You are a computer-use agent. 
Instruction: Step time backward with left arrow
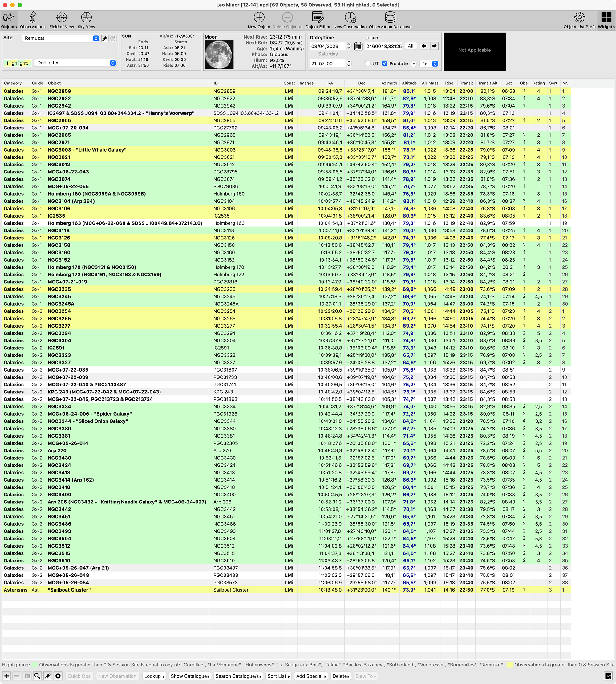coord(424,46)
